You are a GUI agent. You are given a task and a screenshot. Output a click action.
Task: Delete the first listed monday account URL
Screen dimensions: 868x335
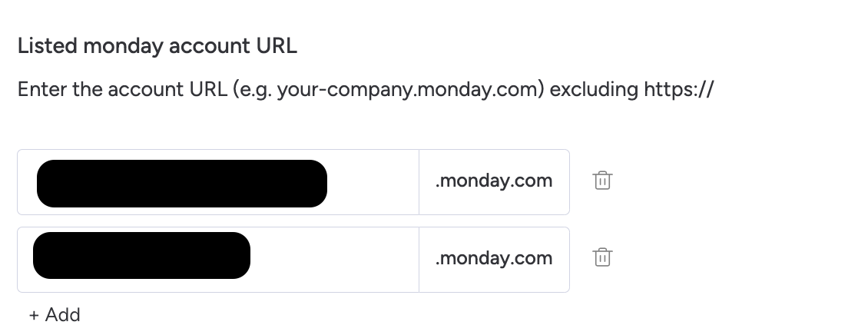pyautogui.click(x=602, y=181)
